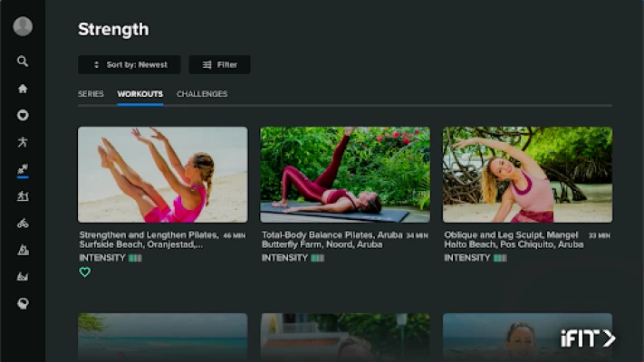The image size is (644, 362).
Task: Open the user profile avatar
Action: [x=23, y=26]
